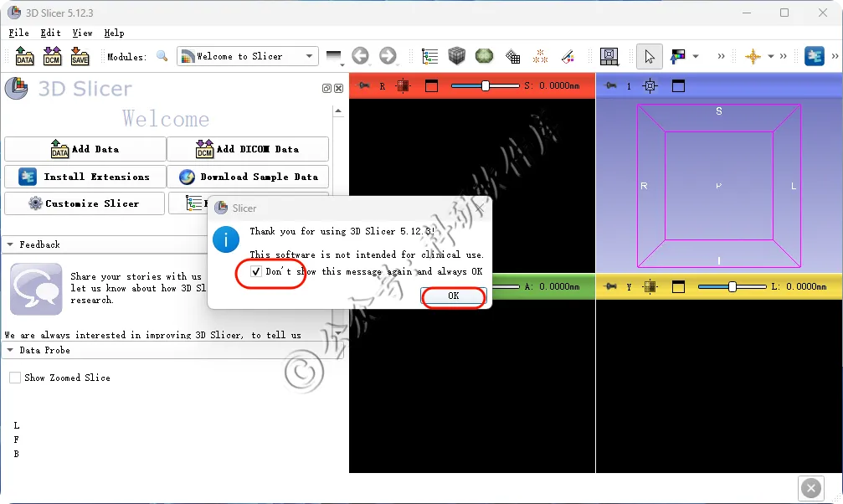Maximize the yellow slice view
Viewport: 843px width, 504px height.
678,286
